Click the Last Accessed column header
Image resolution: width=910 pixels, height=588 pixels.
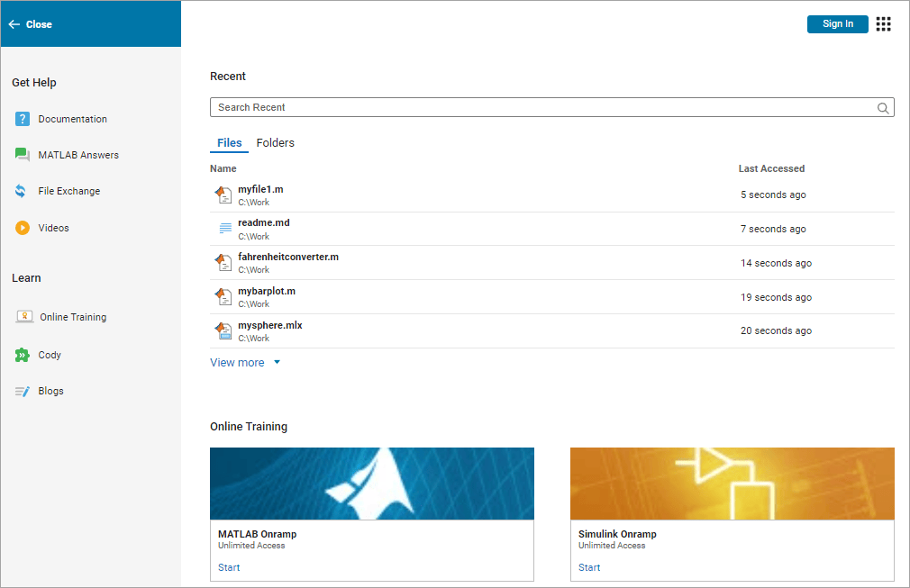pyautogui.click(x=771, y=168)
